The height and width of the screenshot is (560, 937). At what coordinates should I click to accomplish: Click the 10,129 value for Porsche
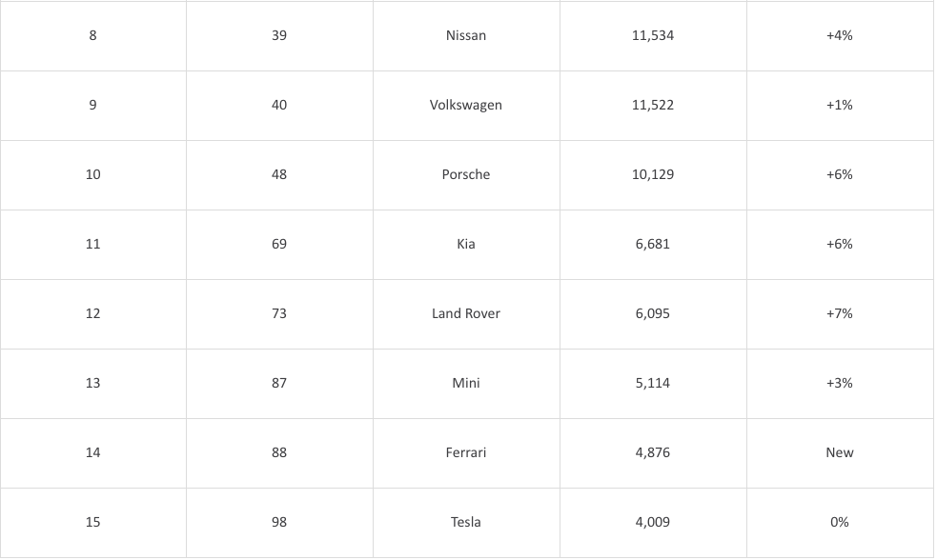click(x=652, y=174)
